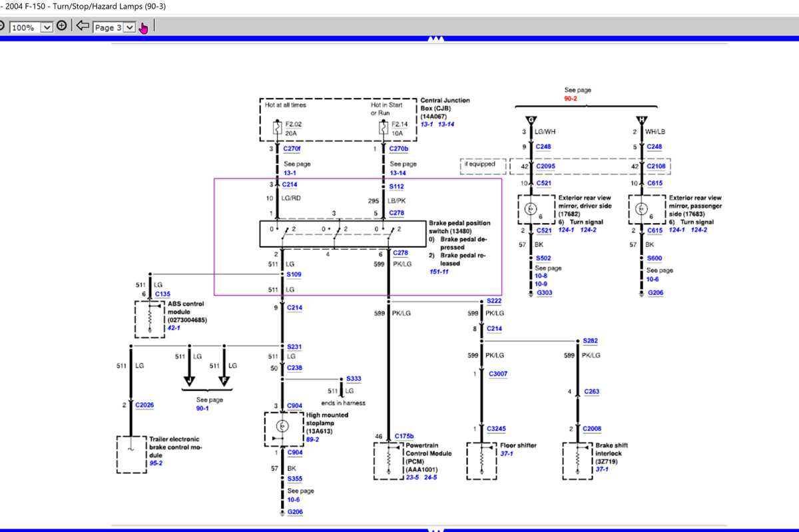Open splice link S355
The height and width of the screenshot is (532, 799).
294,478
